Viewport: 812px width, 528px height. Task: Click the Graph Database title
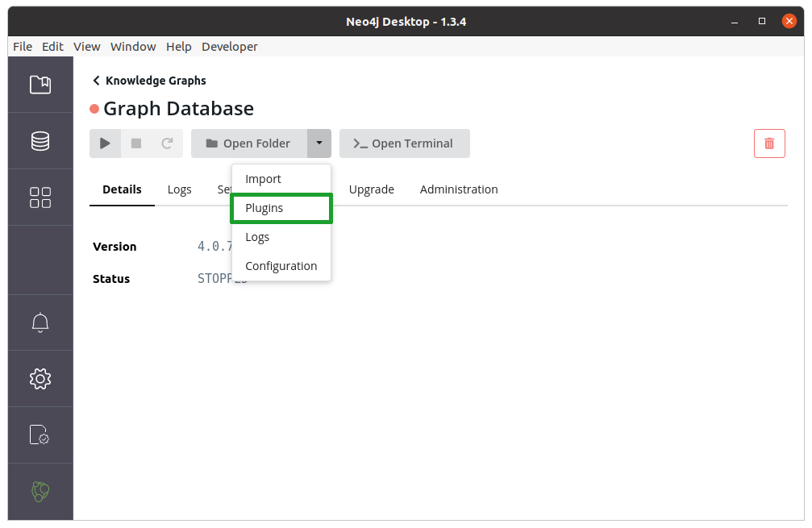[x=179, y=109]
